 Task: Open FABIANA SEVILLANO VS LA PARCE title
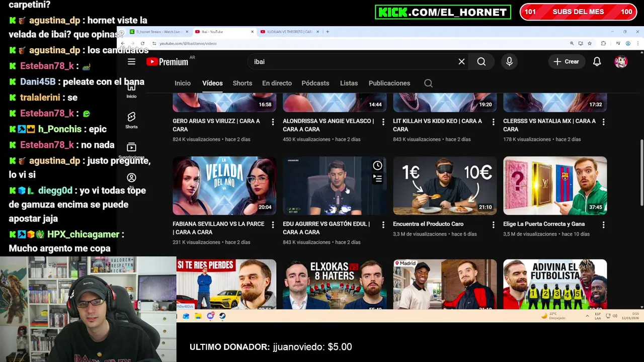(218, 228)
